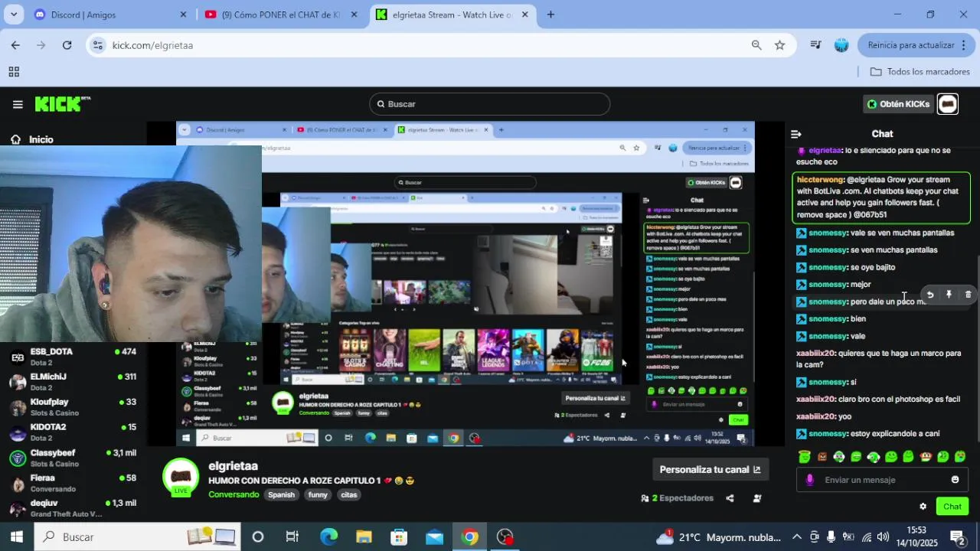Screen dimensions: 980x551
Task: Open the KIDOTA2 channel in the sidebar
Action: 73,432
